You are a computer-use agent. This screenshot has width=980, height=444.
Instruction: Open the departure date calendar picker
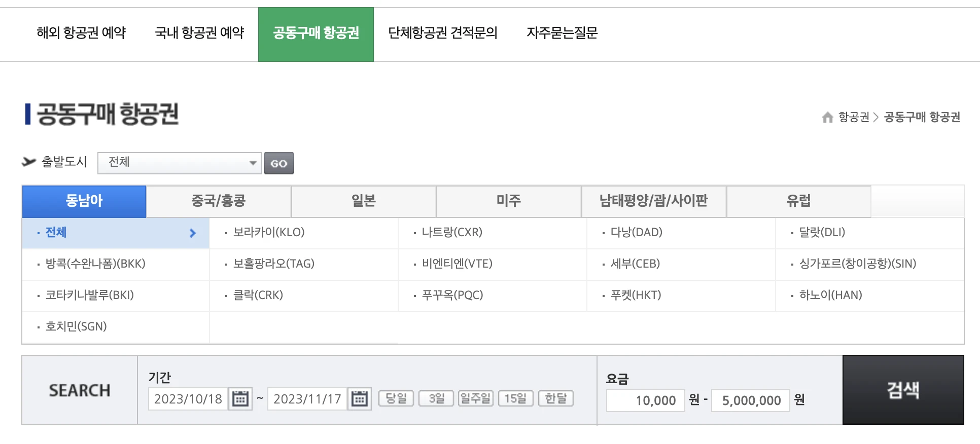(x=240, y=399)
